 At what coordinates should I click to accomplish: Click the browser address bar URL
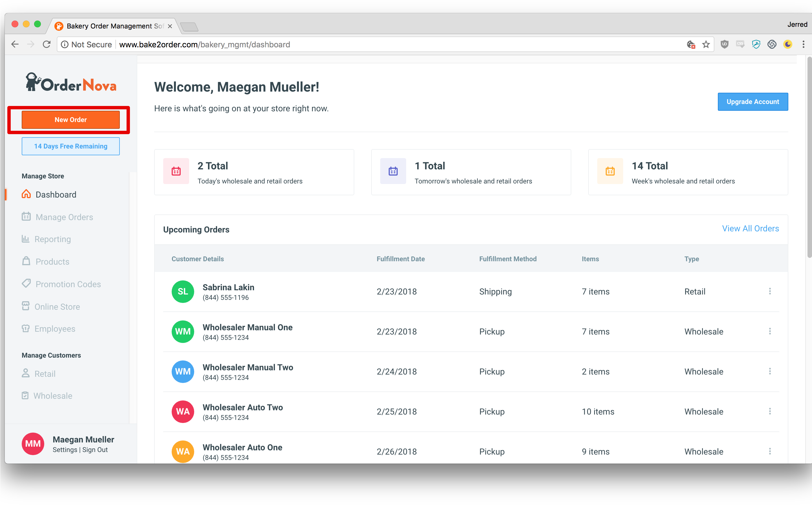[204, 45]
